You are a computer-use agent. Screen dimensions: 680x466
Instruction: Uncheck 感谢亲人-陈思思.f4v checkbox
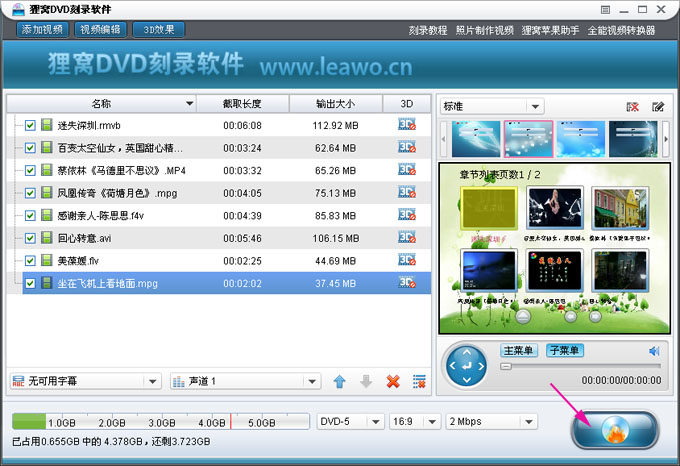pos(30,216)
